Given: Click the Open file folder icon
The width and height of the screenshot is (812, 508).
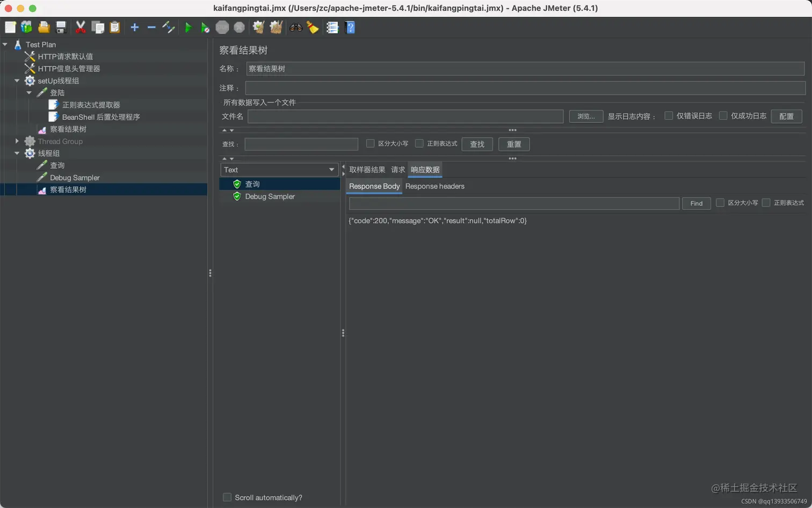Looking at the screenshot, I should click(x=44, y=27).
